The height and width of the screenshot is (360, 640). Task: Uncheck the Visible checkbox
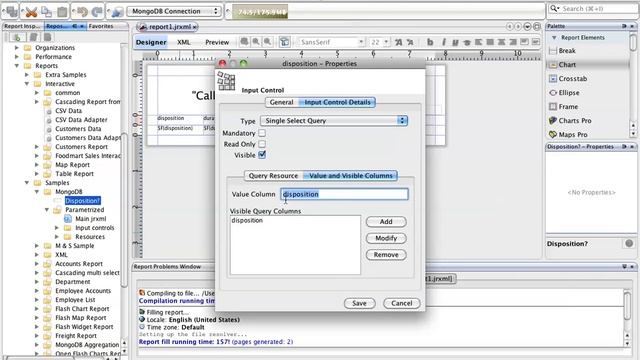(x=262, y=155)
